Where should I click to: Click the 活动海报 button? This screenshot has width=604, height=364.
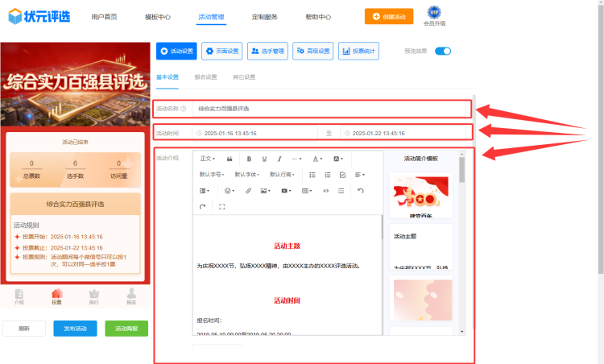point(126,329)
